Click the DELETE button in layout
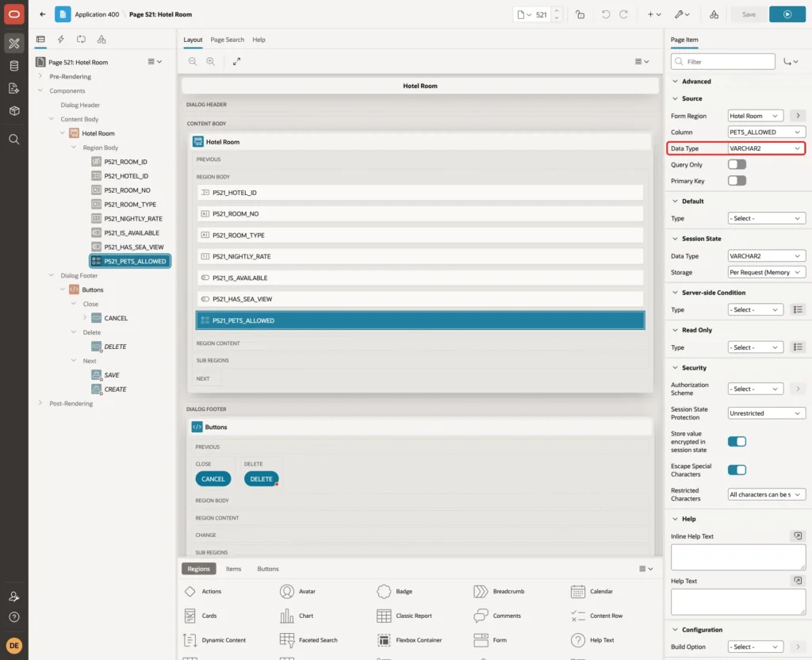The height and width of the screenshot is (660, 812). tap(261, 479)
